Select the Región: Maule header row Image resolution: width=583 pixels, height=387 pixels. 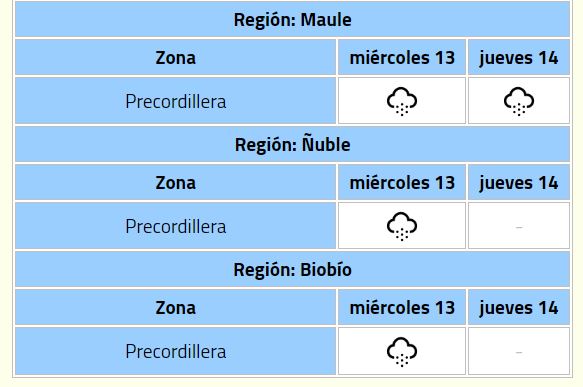[x=292, y=19]
